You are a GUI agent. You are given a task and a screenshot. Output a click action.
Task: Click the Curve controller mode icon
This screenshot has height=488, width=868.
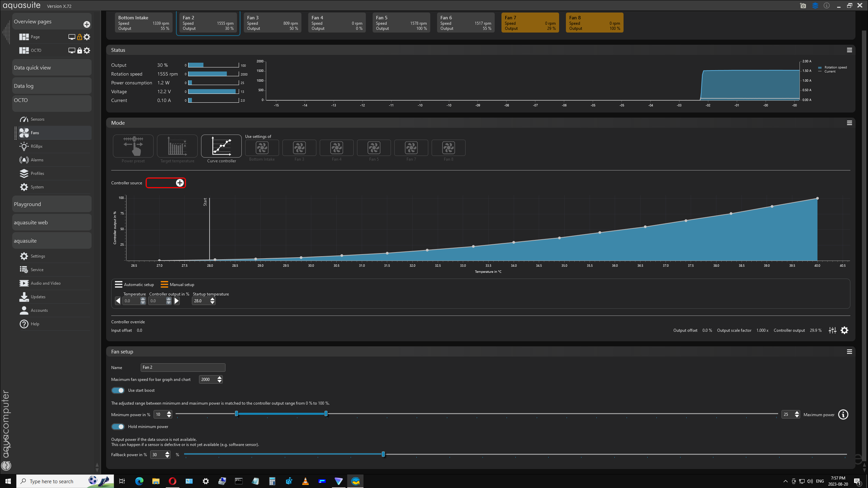click(221, 146)
